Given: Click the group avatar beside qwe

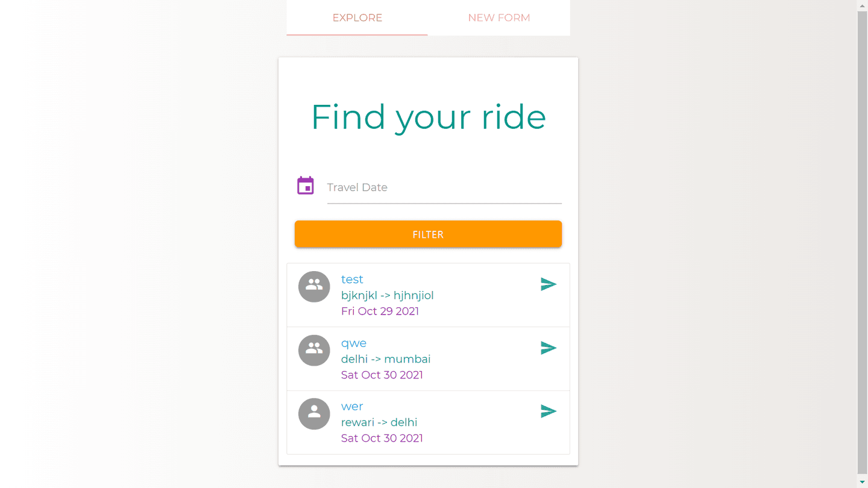Looking at the screenshot, I should [x=314, y=351].
